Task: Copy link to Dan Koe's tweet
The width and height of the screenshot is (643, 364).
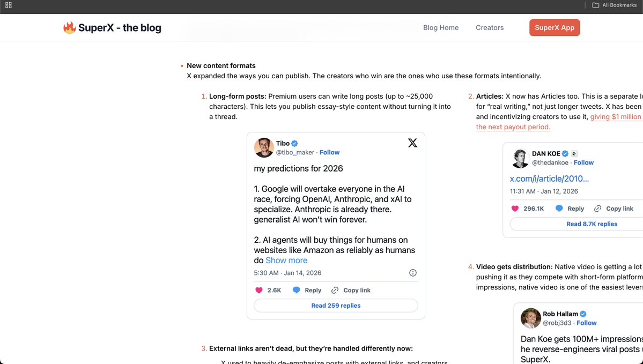Action: (x=614, y=209)
